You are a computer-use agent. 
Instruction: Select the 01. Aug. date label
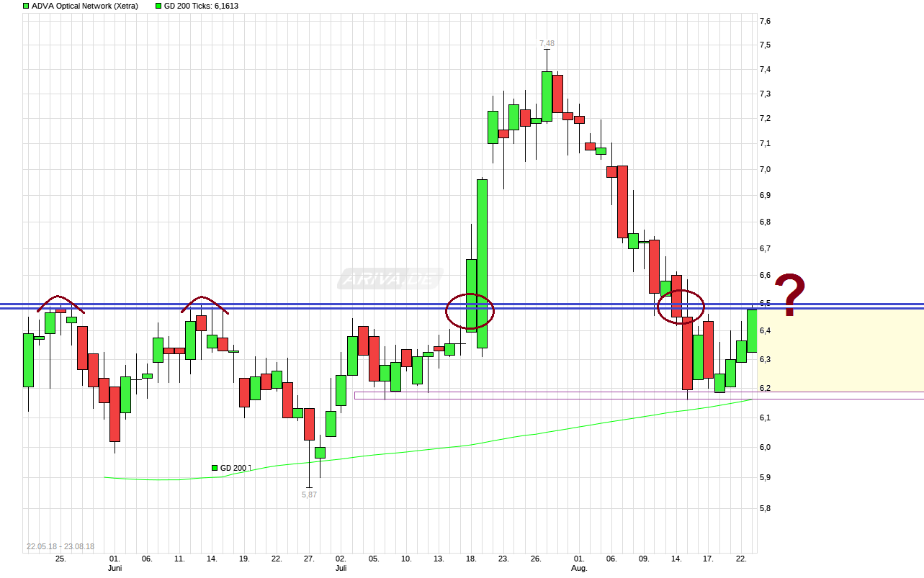(x=579, y=563)
